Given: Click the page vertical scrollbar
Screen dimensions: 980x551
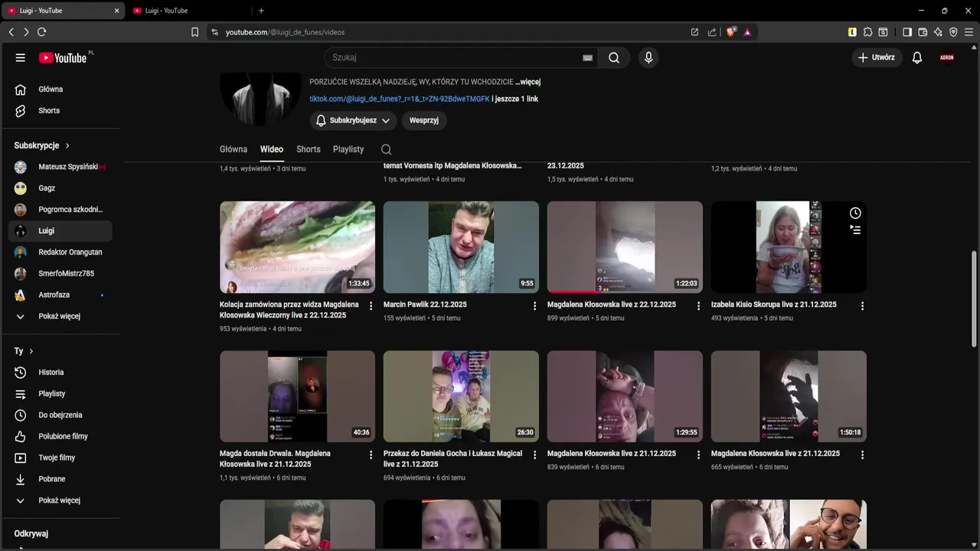Looking at the screenshot, I should pos(974,298).
